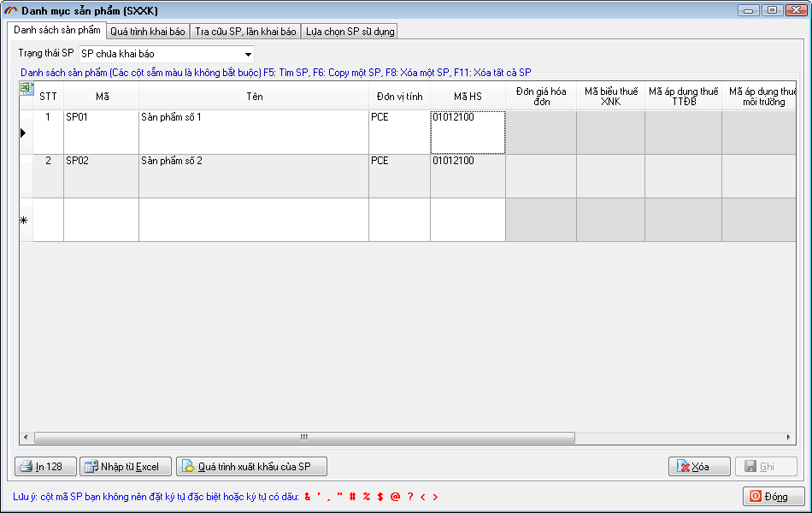Click the power icon on Đóng button
The width and height of the screenshot is (812, 513).
point(756,496)
